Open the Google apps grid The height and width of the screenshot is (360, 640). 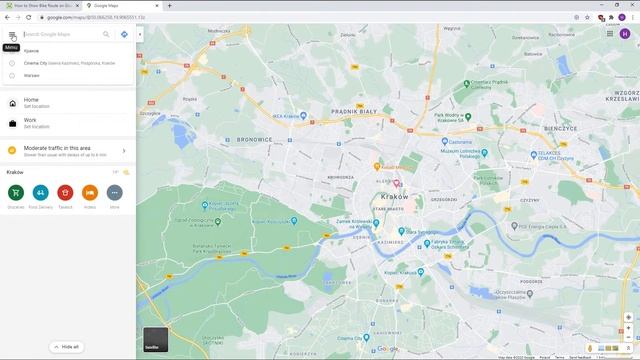610,34
